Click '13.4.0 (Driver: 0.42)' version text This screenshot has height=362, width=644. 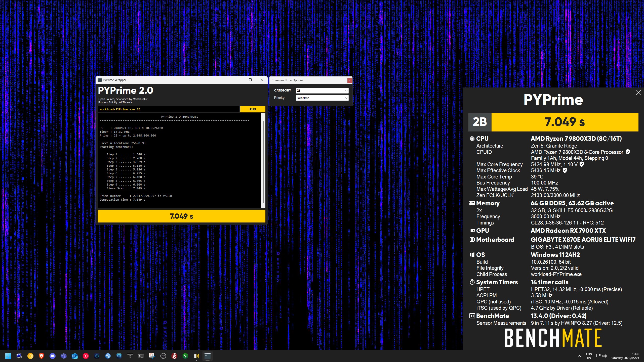pos(559,316)
